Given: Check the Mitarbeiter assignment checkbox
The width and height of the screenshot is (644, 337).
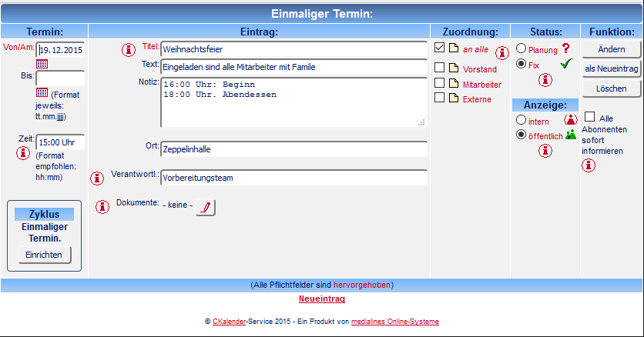Looking at the screenshot, I should (439, 83).
